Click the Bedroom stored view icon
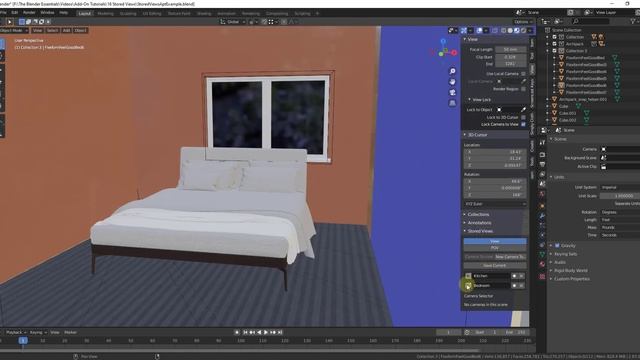Screen dimensions: 640x360 point(468,286)
